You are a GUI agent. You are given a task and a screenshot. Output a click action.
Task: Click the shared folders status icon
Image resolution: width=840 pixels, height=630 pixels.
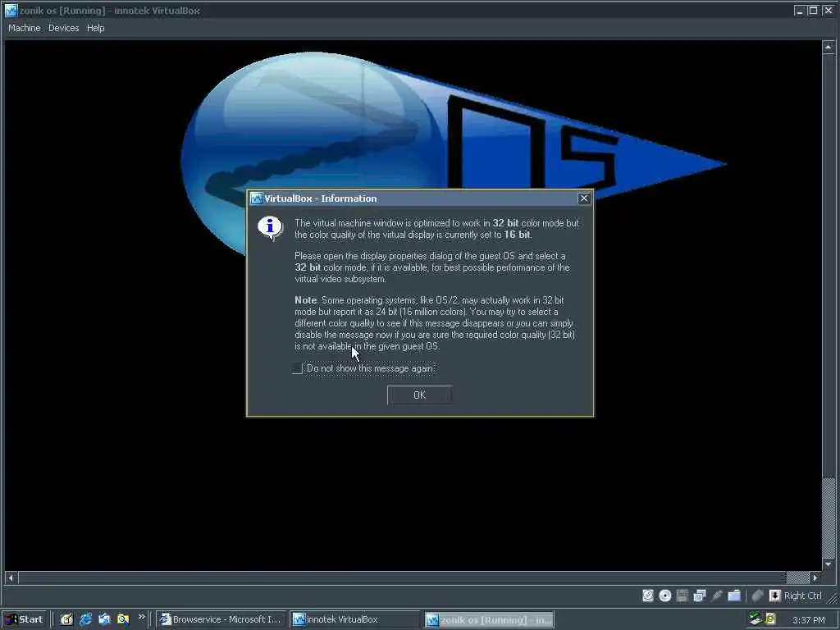734,596
